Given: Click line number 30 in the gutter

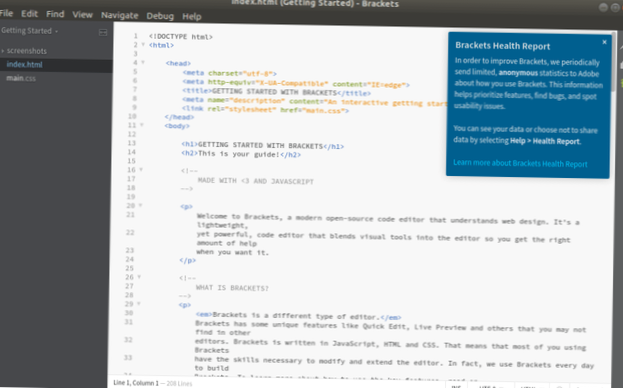Looking at the screenshot, I should [129, 313].
